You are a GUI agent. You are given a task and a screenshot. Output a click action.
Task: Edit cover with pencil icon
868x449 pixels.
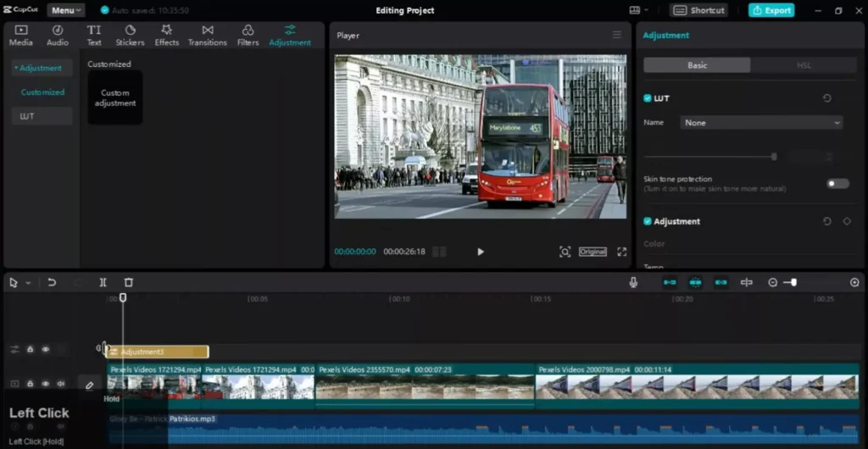tap(90, 385)
